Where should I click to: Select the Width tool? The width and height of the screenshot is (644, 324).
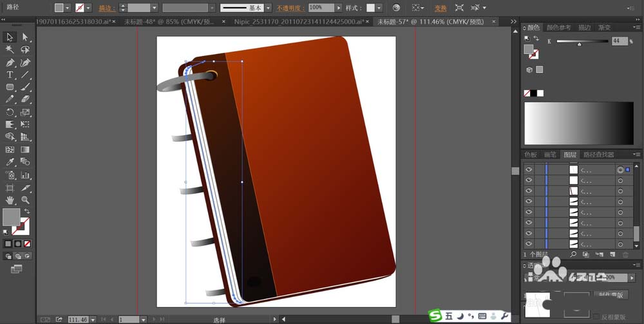(10, 124)
